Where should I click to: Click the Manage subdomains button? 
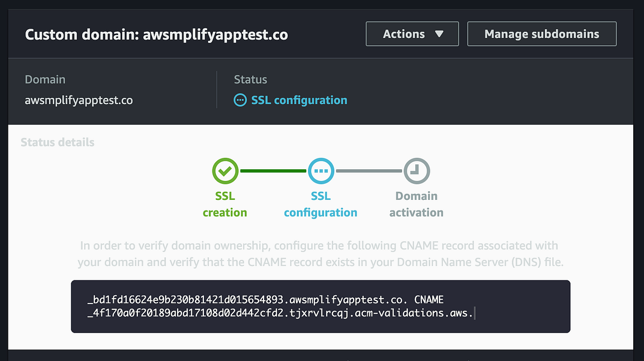[541, 33]
